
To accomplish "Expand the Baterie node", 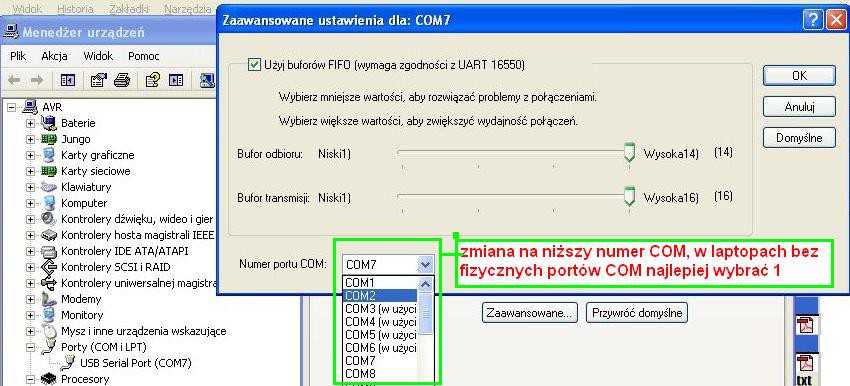I will [30, 124].
